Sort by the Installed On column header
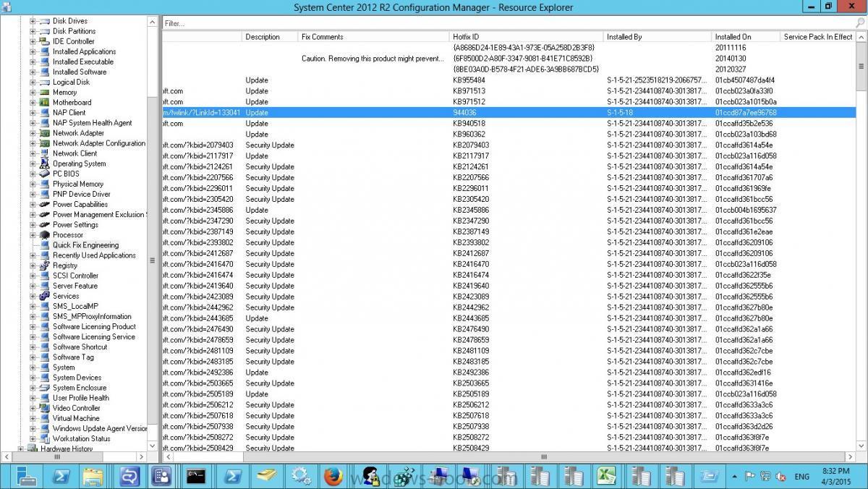 click(x=746, y=37)
